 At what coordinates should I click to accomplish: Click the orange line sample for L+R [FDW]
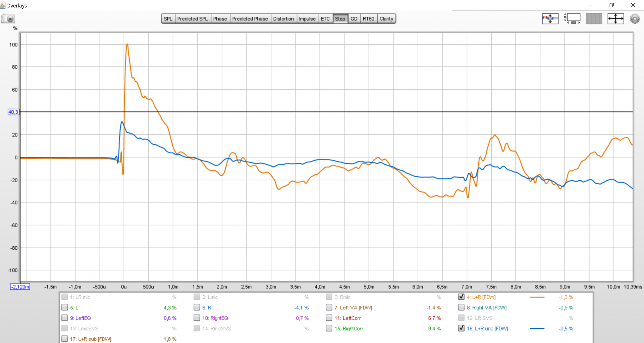coord(537,297)
